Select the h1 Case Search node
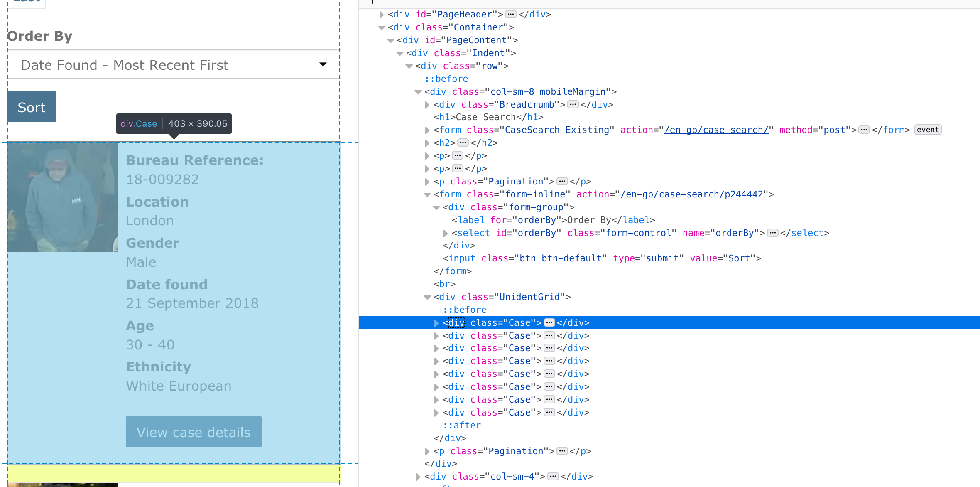Screen dimensions: 980x487 tap(488, 117)
